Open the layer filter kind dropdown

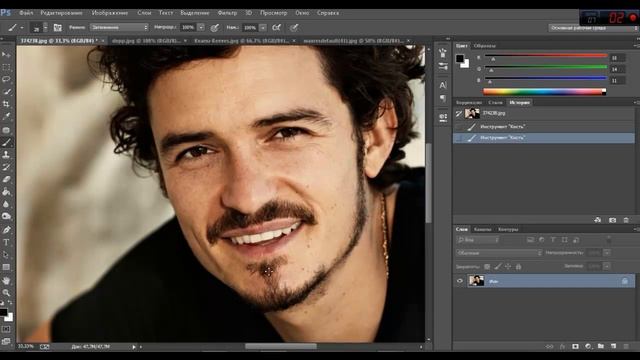pos(478,240)
